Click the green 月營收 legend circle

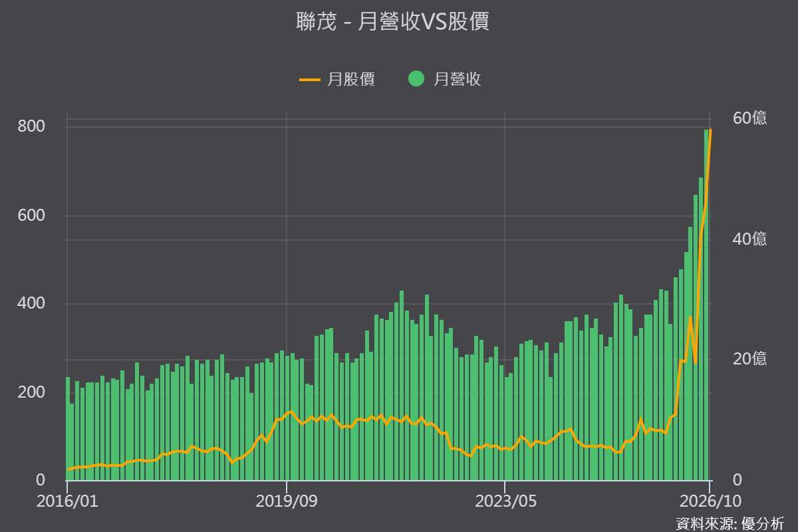tap(416, 79)
